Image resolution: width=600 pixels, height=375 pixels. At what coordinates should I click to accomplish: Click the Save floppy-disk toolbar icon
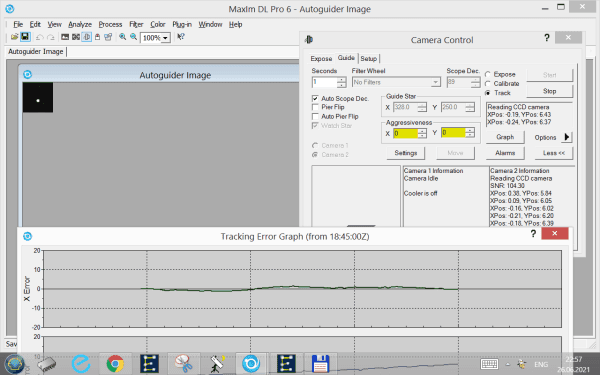point(25,37)
